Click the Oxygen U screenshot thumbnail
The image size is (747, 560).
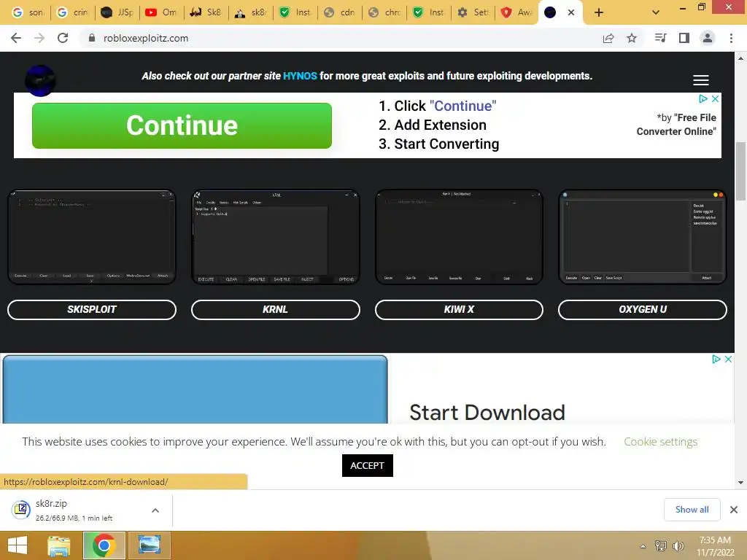[x=643, y=237]
